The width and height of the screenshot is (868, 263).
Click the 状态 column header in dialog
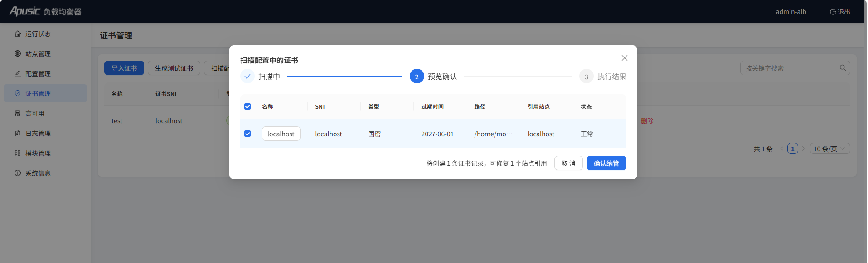pos(586,107)
